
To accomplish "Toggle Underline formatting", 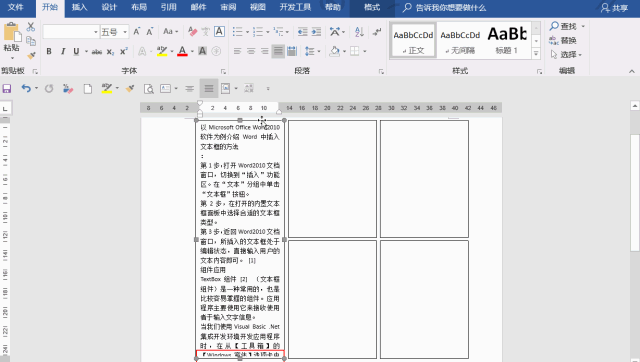I will click(76, 51).
